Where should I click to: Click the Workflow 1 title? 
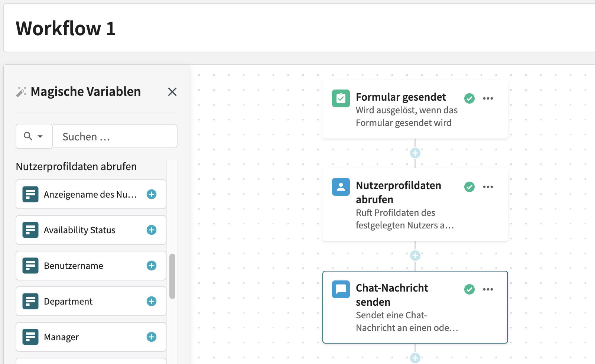66,29
